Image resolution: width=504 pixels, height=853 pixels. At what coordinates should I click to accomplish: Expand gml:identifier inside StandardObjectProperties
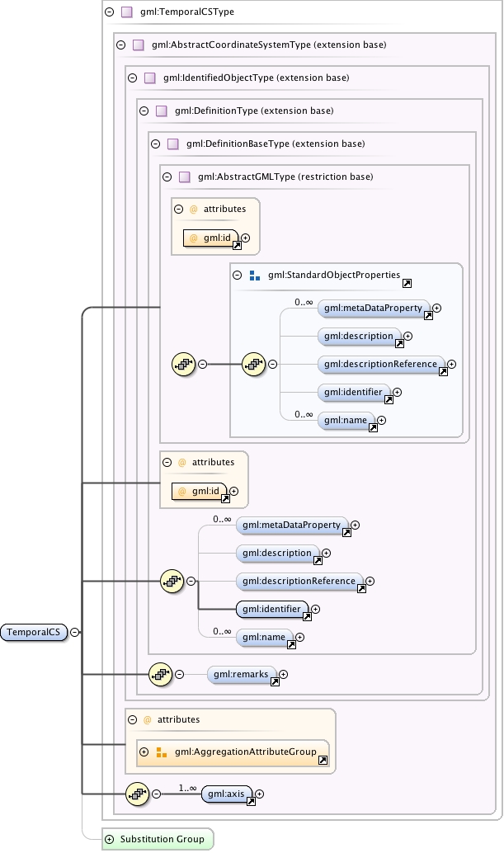click(397, 392)
